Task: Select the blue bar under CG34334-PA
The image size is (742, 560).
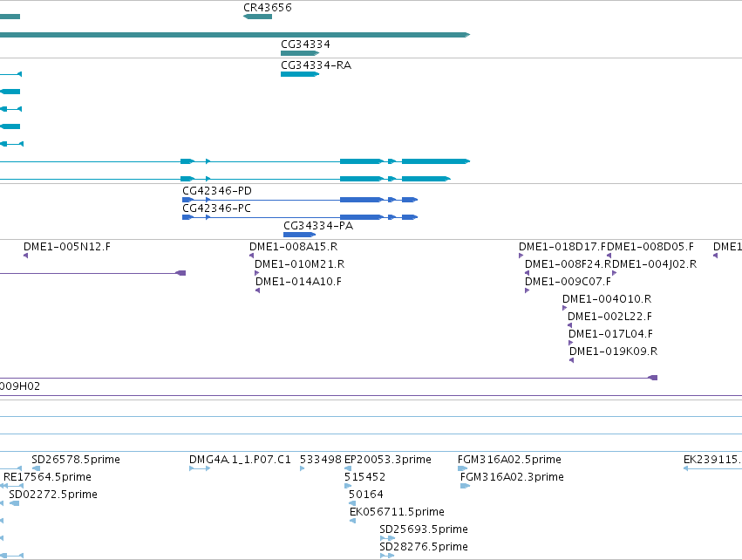Action: [x=300, y=235]
